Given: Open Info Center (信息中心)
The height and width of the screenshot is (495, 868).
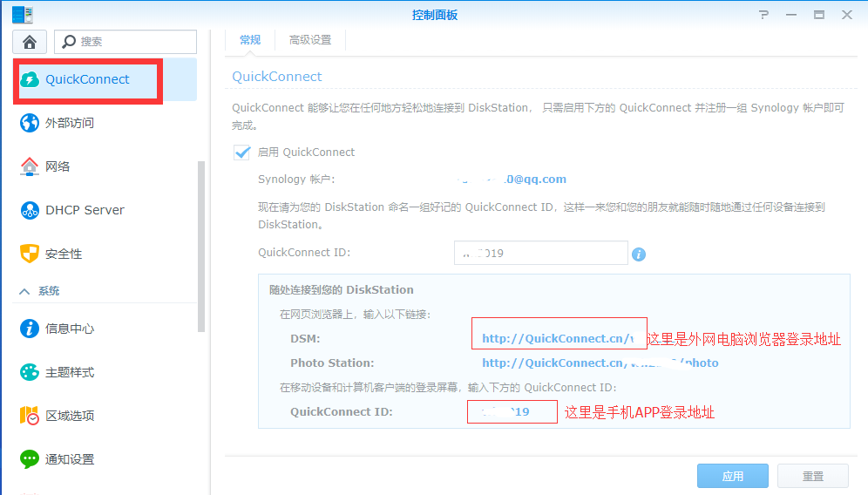Looking at the screenshot, I should click(x=70, y=329).
